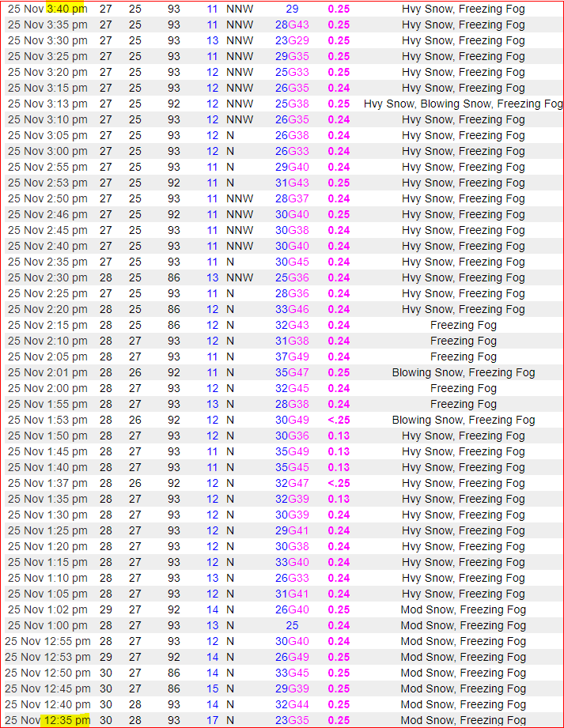The width and height of the screenshot is (564, 728).
Task: Click '33G45' in the 12:50 pm row
Action: (292, 673)
